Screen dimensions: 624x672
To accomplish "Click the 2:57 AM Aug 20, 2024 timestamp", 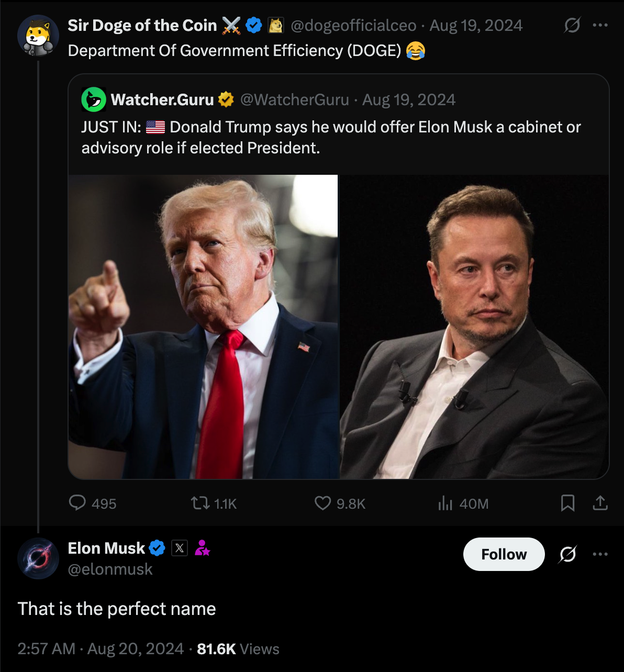I will point(101,649).
